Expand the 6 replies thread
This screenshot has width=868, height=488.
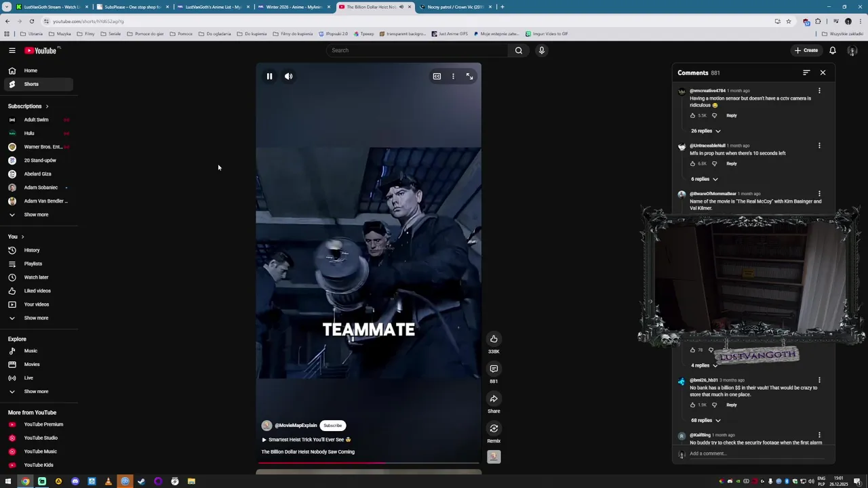(x=704, y=179)
